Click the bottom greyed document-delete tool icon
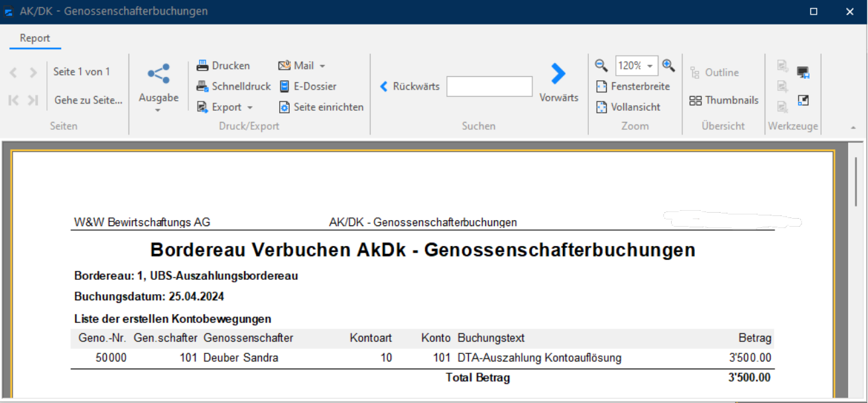This screenshot has height=403, width=868. (x=782, y=107)
